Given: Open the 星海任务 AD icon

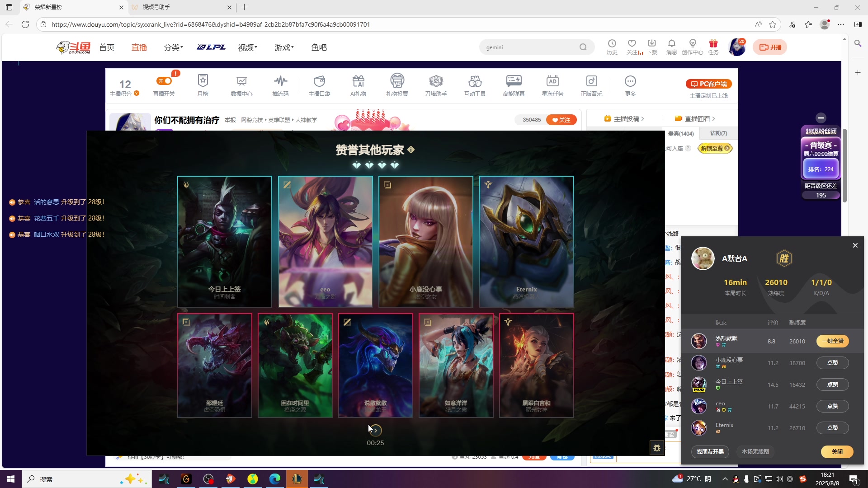Looking at the screenshot, I should click(x=552, y=85).
